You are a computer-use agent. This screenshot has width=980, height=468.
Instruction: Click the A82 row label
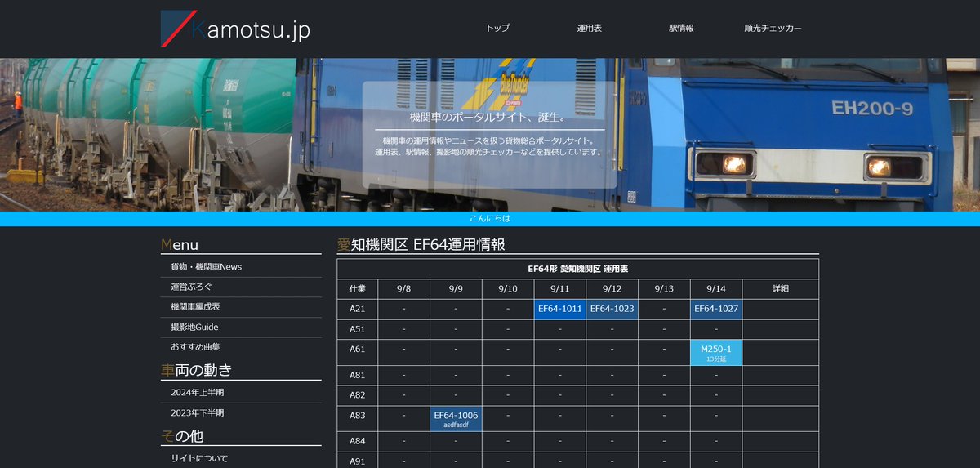coord(358,395)
